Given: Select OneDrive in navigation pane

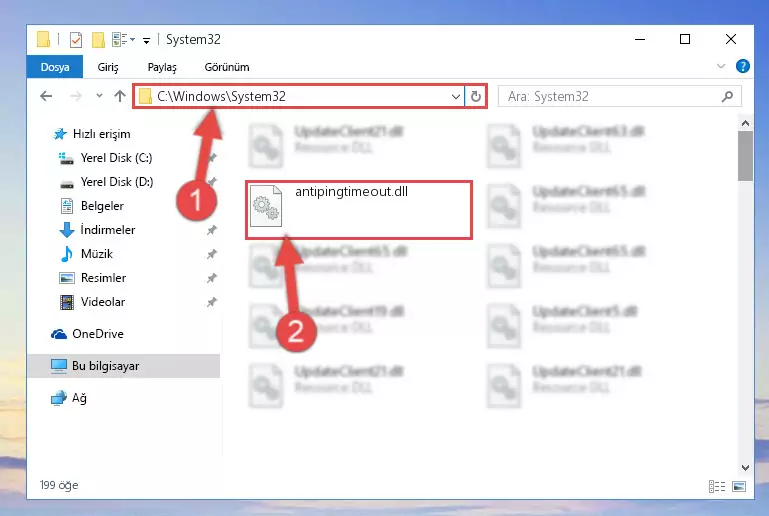Looking at the screenshot, I should tap(87, 334).
